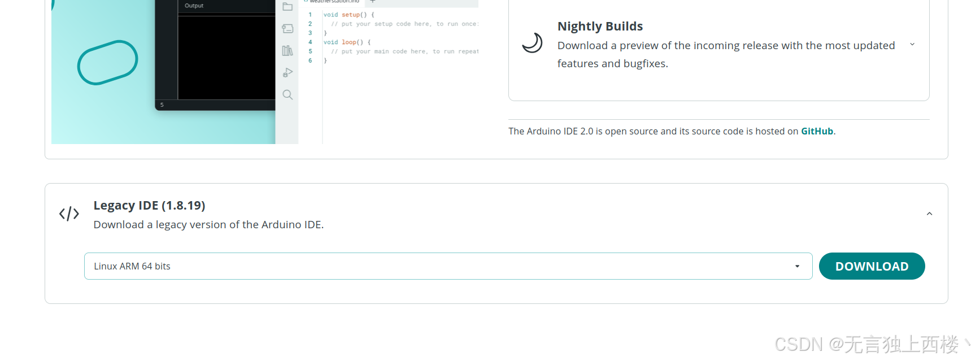This screenshot has width=980, height=361.
Task: Open the Linux ARM 64 bits dropdown
Action: tap(448, 266)
